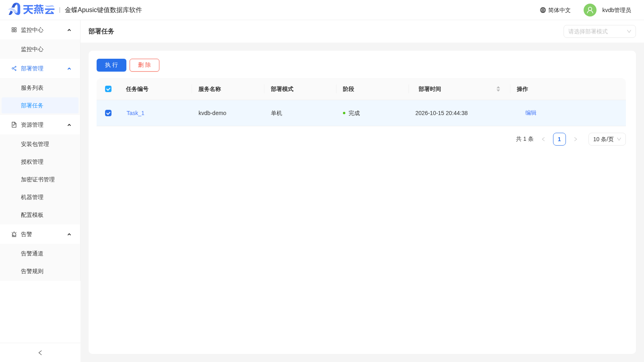Click the kvdb管理员 username
644x362 pixels.
tap(617, 10)
